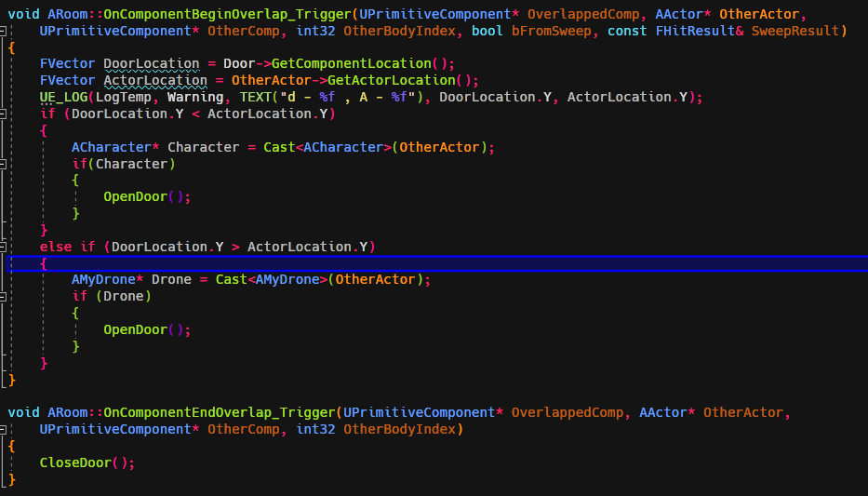
Task: Click the 'Warning' verbosity argument
Action: 195,98
